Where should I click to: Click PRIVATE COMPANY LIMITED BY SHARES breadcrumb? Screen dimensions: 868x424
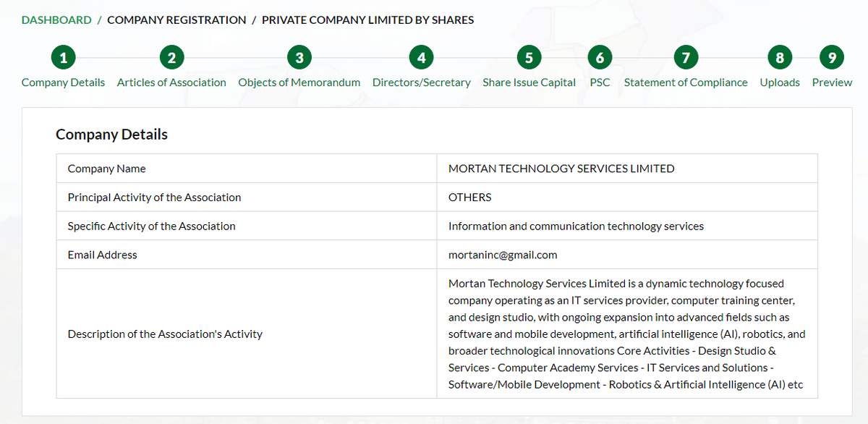pyautogui.click(x=368, y=20)
